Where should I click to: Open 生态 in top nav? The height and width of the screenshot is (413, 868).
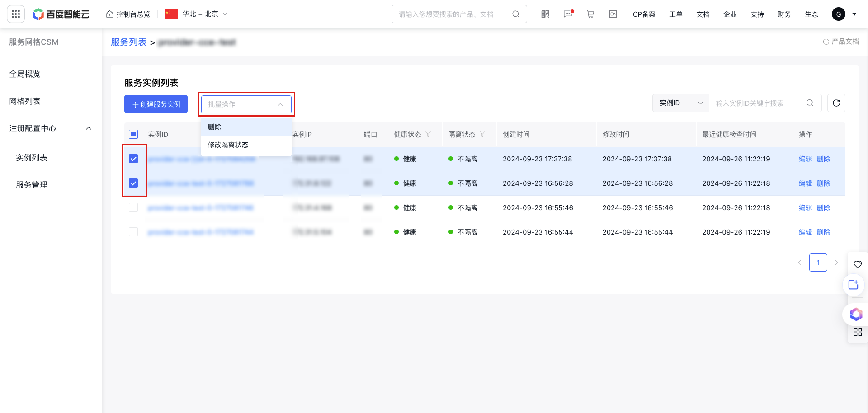coord(811,14)
